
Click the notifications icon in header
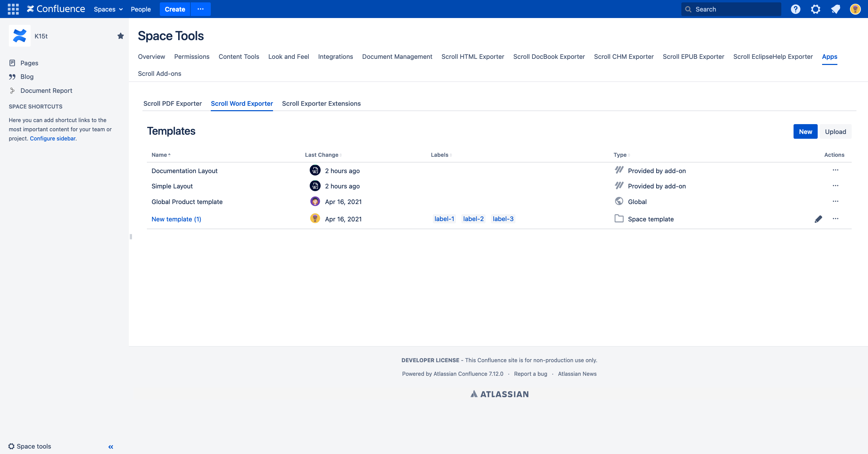tap(835, 9)
